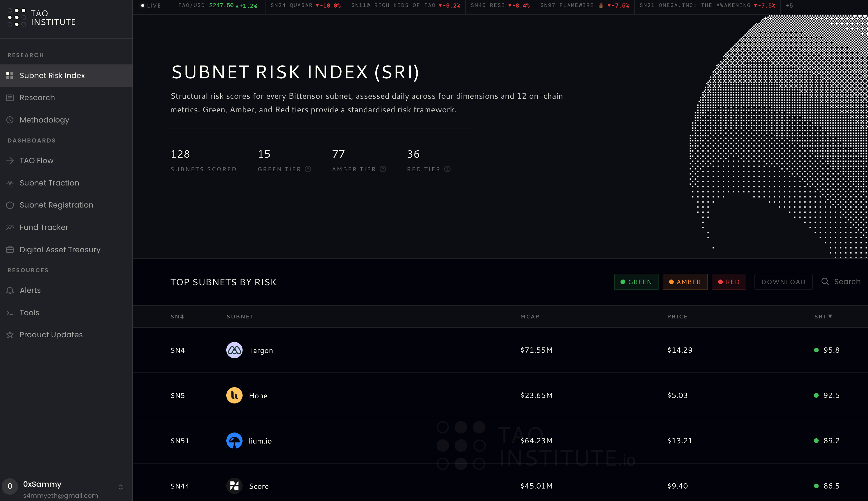Open Digital Asset Treasury link
Viewport: 868px width, 501px height.
(60, 249)
